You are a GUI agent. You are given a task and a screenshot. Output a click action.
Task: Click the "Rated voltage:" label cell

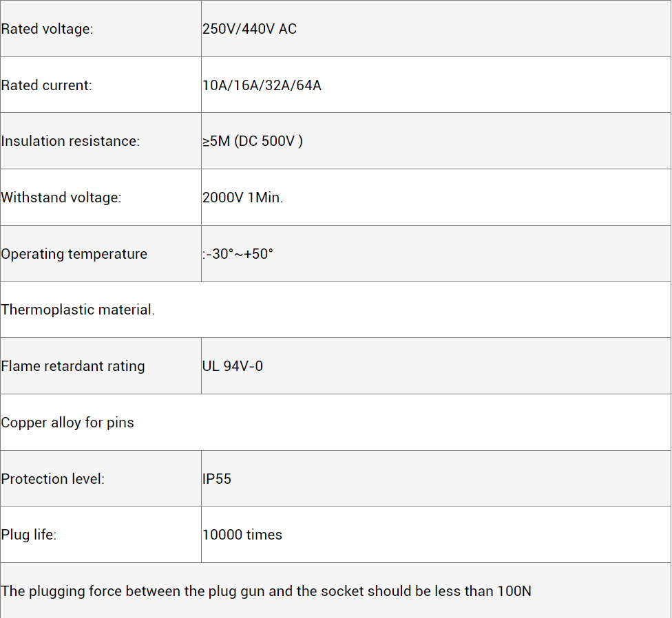[47, 29]
